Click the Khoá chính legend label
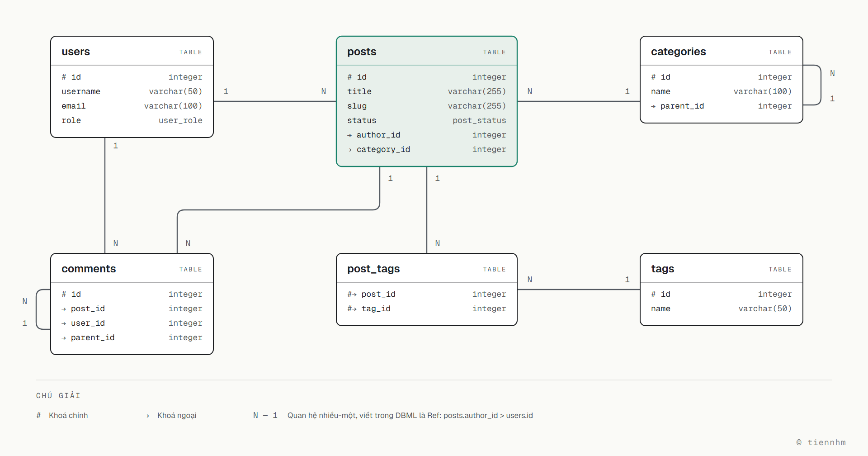Screen dimensions: 868x456 click(x=68, y=415)
